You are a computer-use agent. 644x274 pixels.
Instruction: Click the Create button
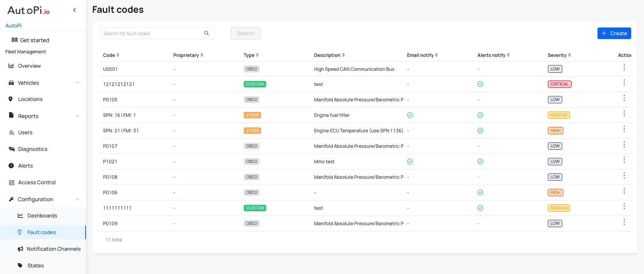click(x=614, y=33)
